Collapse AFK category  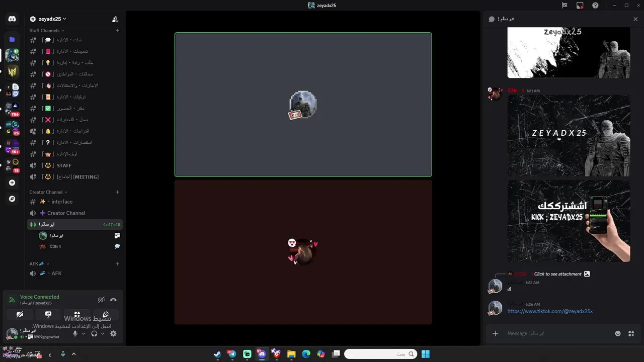(39, 263)
